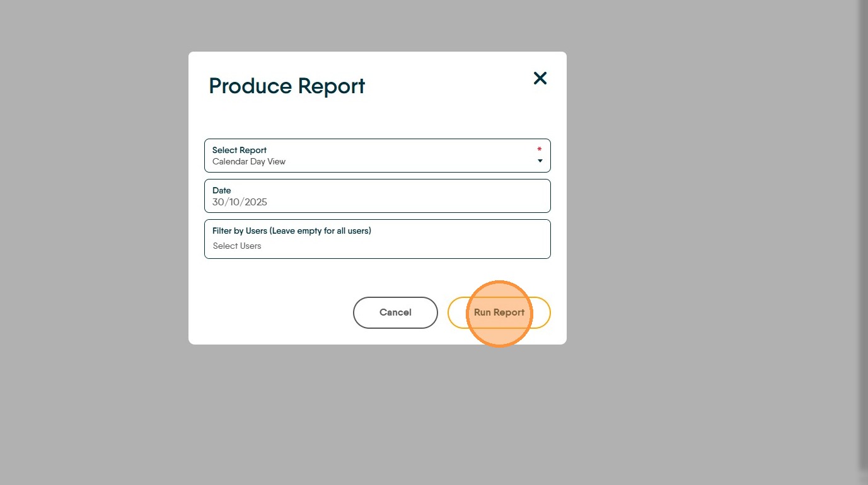Select the month segment 10 in date
Screen dimensions: 868x485
[234, 202]
